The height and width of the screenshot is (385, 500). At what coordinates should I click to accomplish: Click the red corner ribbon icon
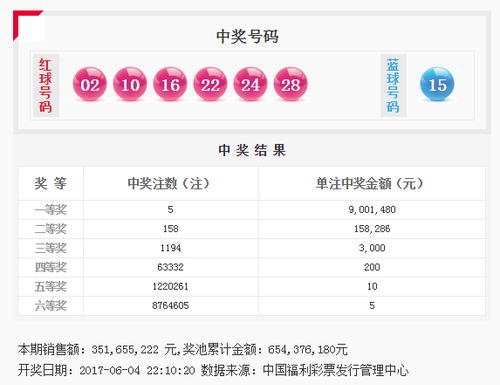tap(28, 26)
